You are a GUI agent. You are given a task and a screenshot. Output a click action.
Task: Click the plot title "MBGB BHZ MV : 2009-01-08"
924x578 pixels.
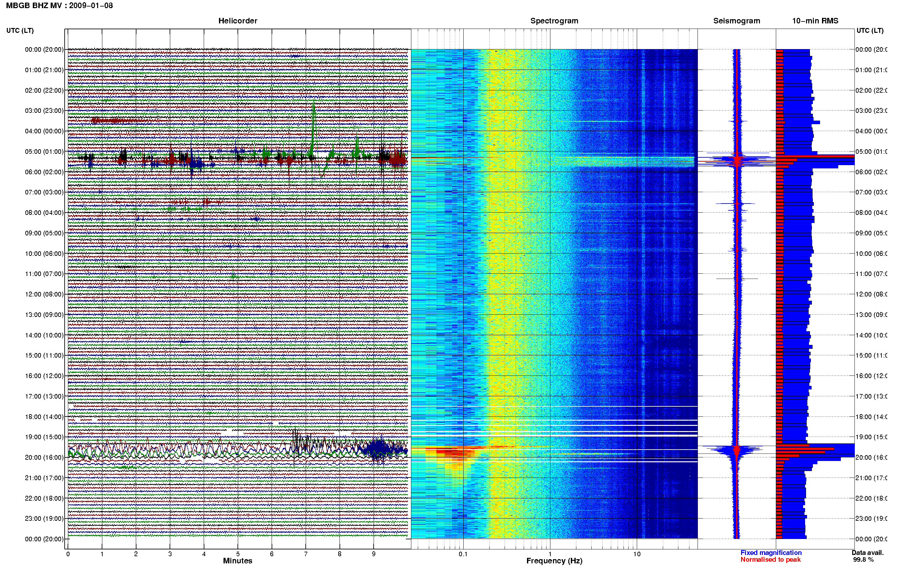click(59, 6)
